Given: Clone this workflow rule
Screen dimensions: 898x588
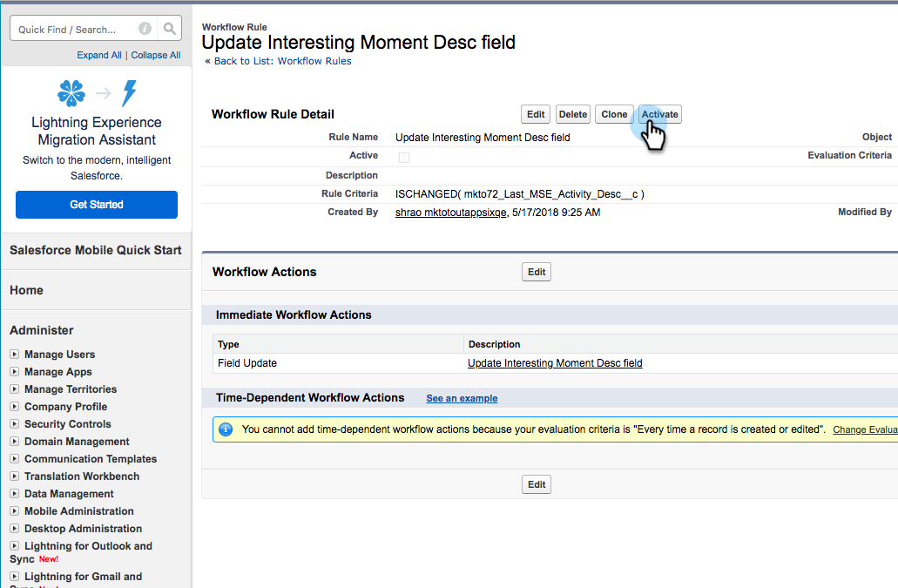Looking at the screenshot, I should click(614, 114).
